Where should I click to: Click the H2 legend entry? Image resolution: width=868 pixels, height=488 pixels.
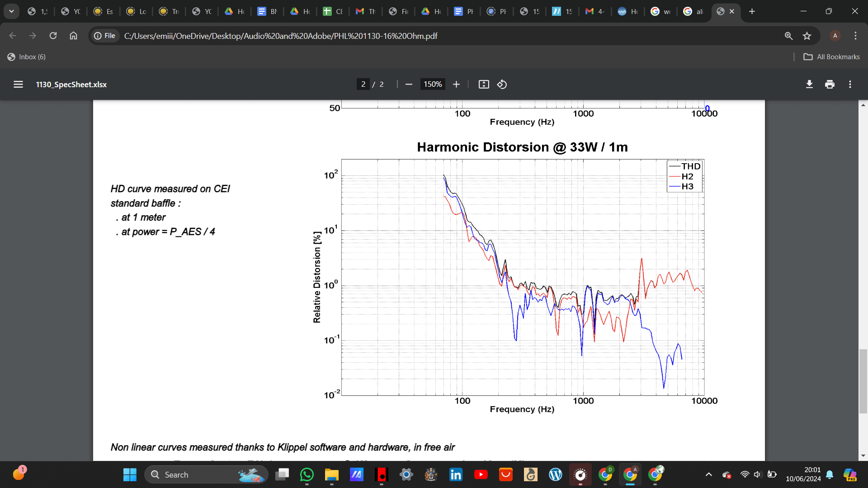pos(681,176)
